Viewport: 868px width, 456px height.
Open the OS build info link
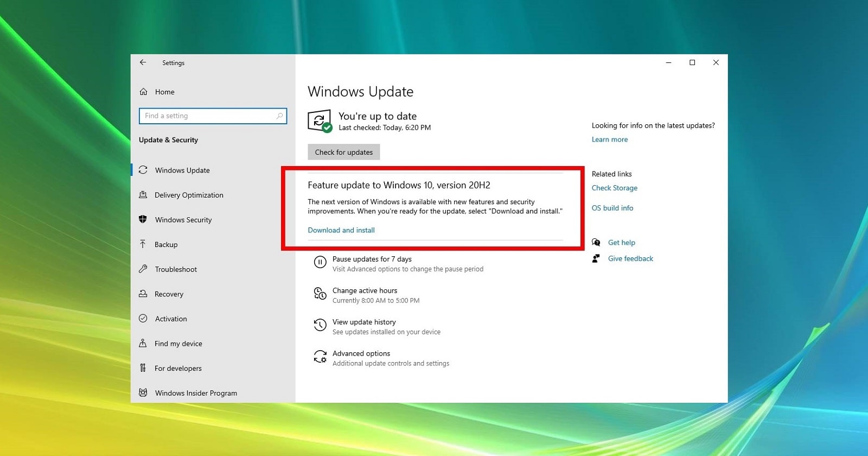tap(612, 208)
